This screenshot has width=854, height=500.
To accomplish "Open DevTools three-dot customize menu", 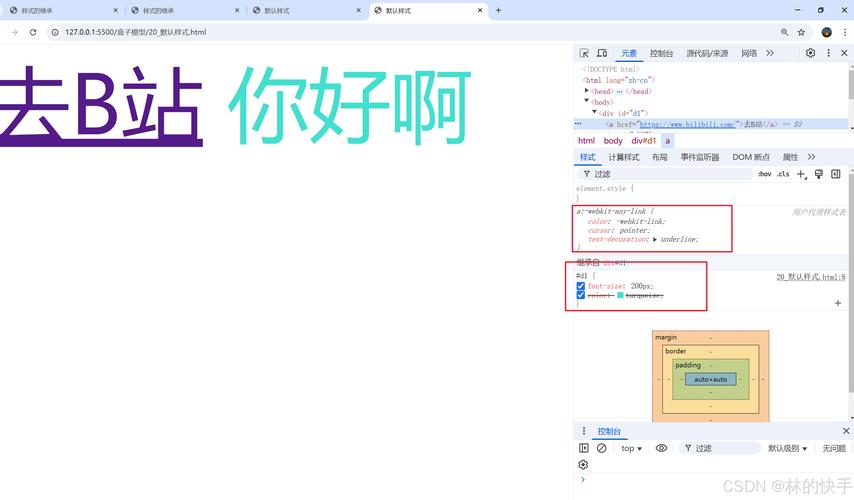I will [828, 53].
